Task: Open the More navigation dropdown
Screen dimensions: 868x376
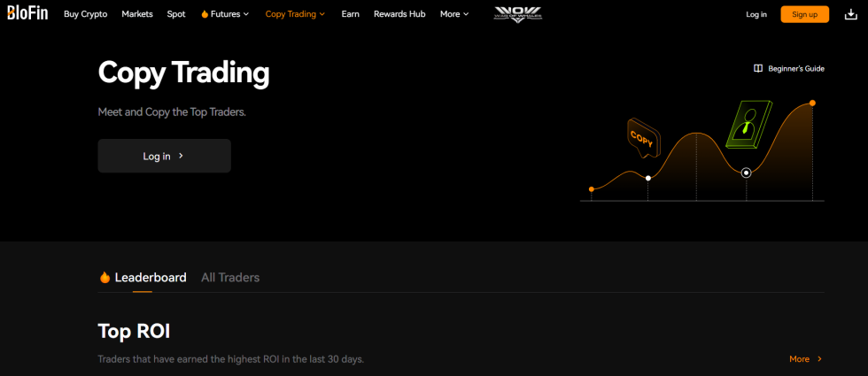Action: 454,14
